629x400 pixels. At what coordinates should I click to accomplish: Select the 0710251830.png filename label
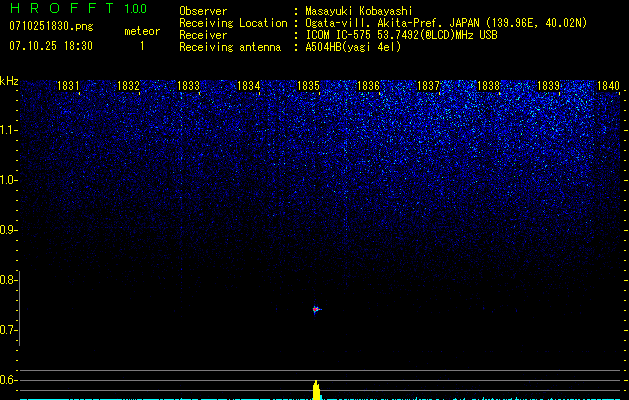click(x=50, y=26)
